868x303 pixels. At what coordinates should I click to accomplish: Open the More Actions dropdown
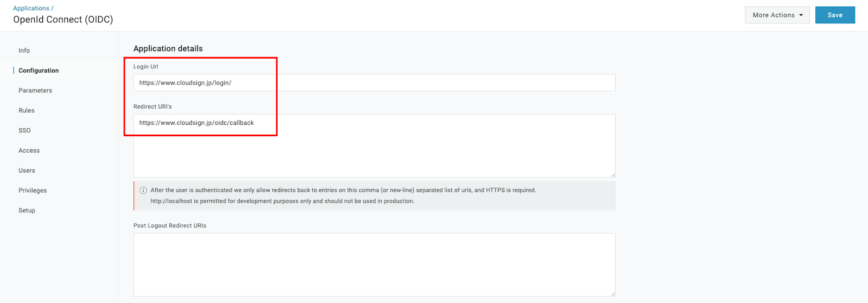777,15
